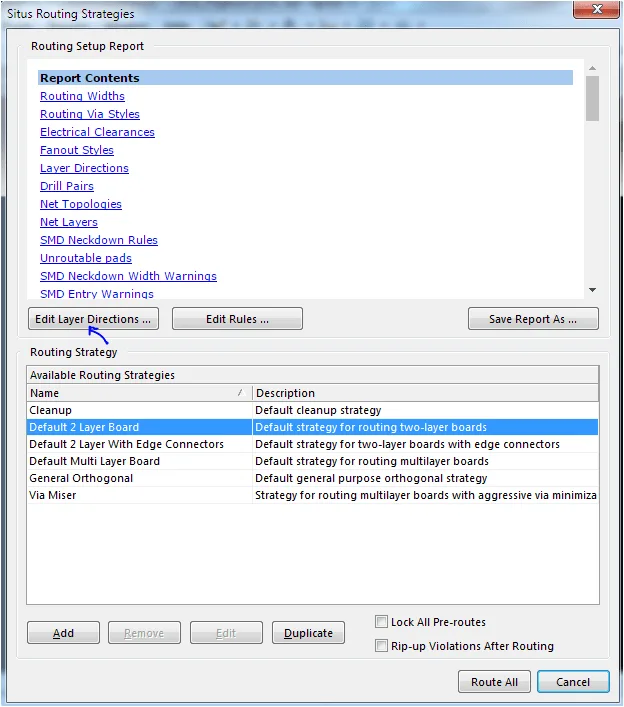Image resolution: width=624 pixels, height=707 pixels.
Task: Click the Edit Layer Directions button
Action: click(x=93, y=319)
